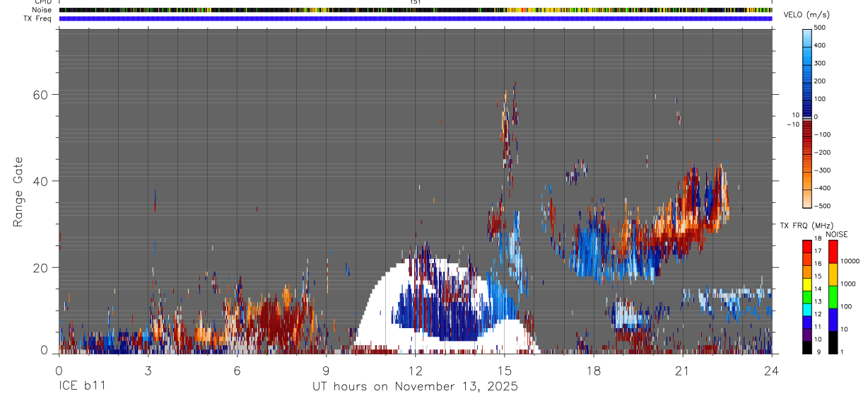The height and width of the screenshot is (401, 868).
Task: Pick the cyan 12-13 MHz frequency swatch
Action: pos(807,310)
